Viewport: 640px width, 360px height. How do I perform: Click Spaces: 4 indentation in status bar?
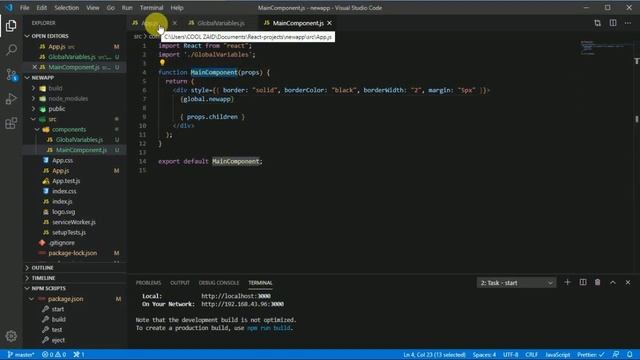[484, 355]
